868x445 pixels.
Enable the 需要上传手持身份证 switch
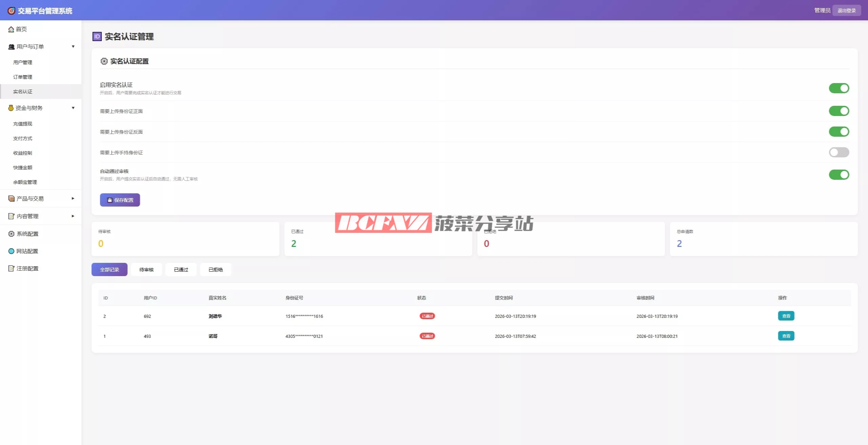pyautogui.click(x=839, y=152)
